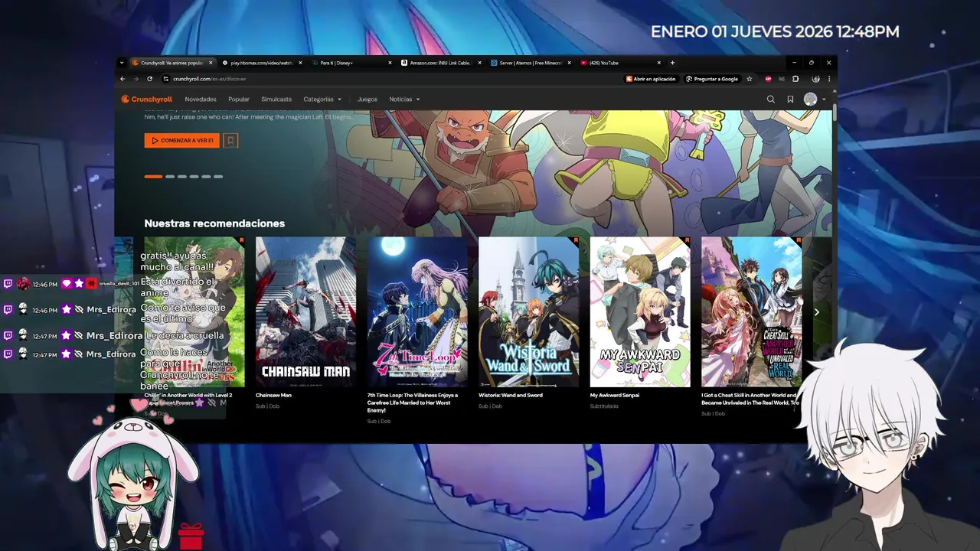The image size is (980, 551).
Task: Open My Awkward Senpai title link
Action: (x=616, y=396)
